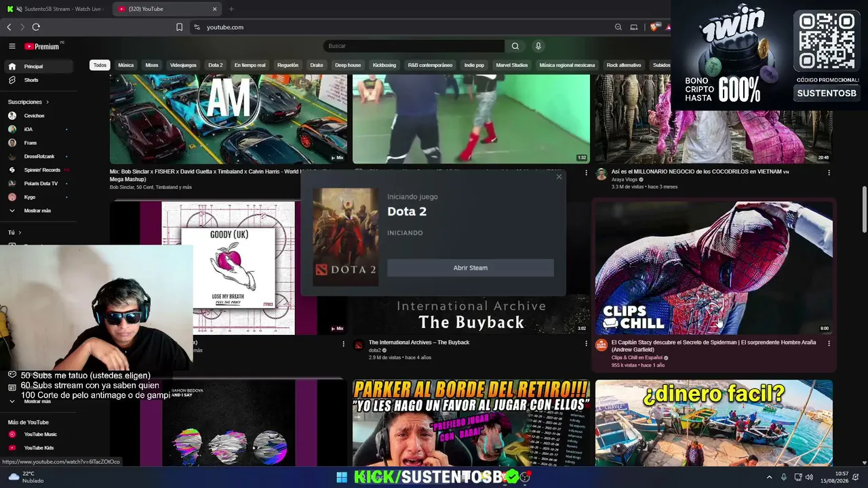Select the Música filter chip
The height and width of the screenshot is (488, 868).
pyautogui.click(x=126, y=65)
